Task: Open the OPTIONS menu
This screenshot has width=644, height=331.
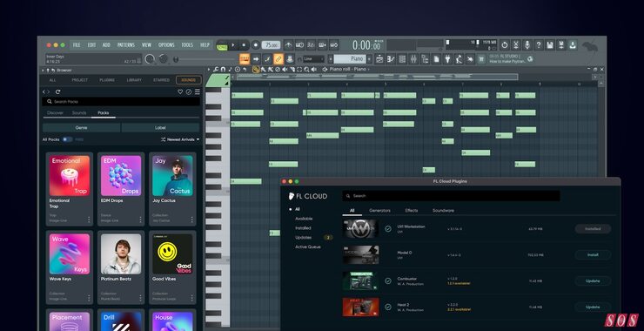Action: point(166,44)
